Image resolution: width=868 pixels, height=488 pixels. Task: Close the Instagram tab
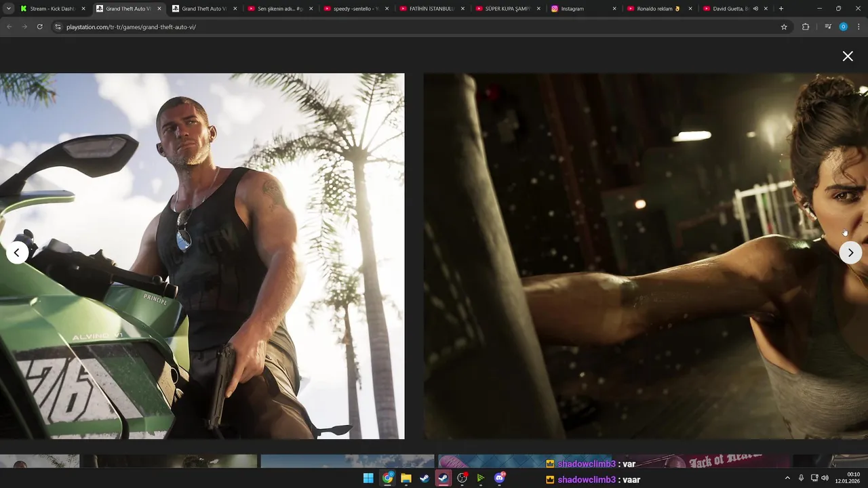[x=614, y=9]
